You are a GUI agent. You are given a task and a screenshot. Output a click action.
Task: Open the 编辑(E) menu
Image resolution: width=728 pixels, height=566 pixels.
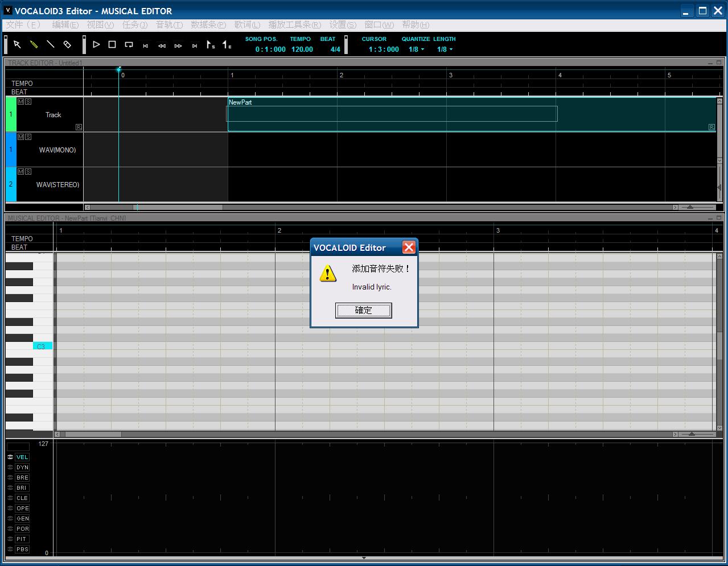tap(65, 24)
